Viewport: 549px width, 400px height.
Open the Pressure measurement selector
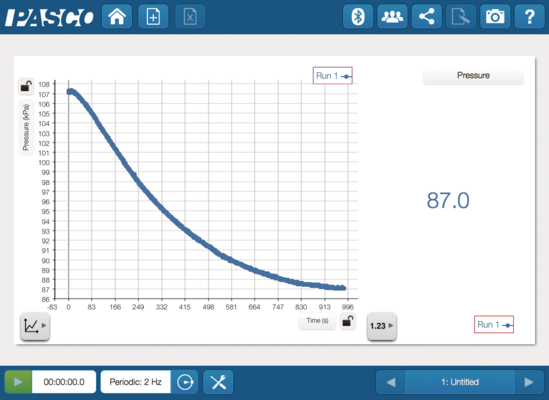pos(473,76)
